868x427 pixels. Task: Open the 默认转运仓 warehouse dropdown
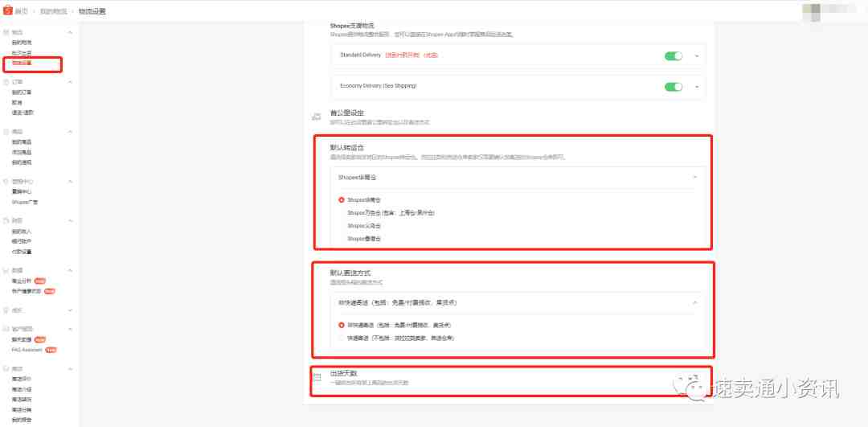click(x=518, y=177)
